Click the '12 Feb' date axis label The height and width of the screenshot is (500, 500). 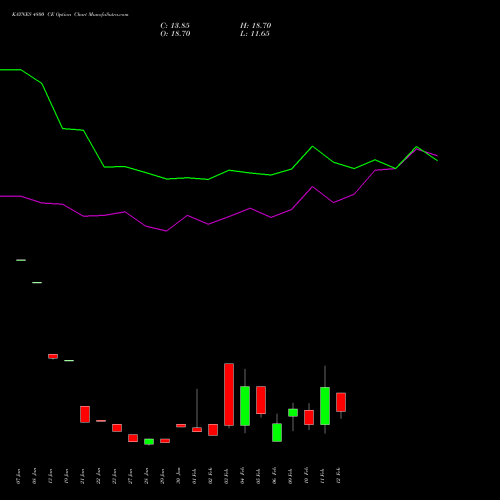point(338,476)
